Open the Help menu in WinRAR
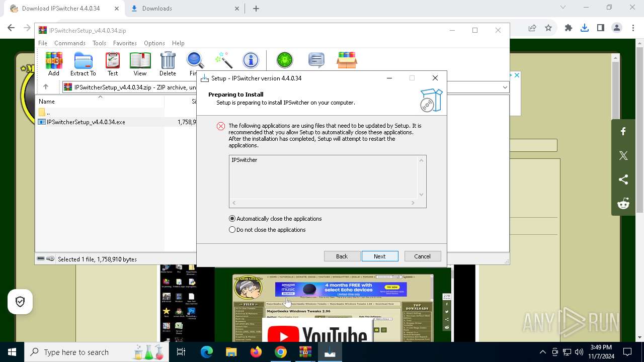Viewport: 644px width, 362px height. [x=178, y=43]
